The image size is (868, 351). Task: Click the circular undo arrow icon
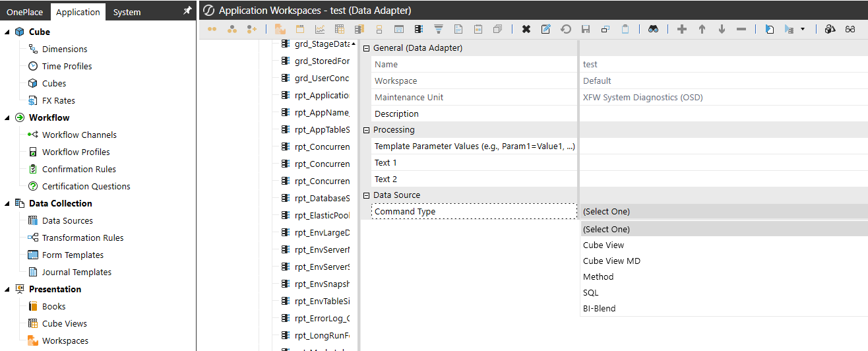(565, 29)
